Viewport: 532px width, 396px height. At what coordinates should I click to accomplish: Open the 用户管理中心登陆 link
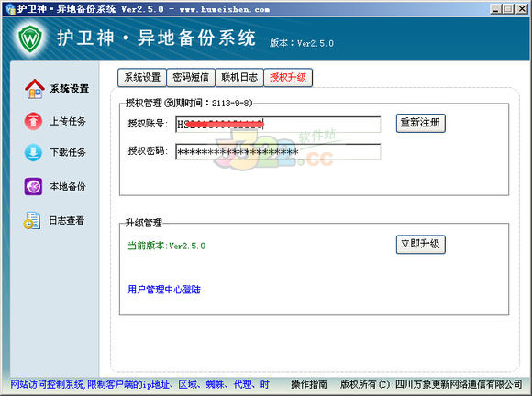pos(164,289)
